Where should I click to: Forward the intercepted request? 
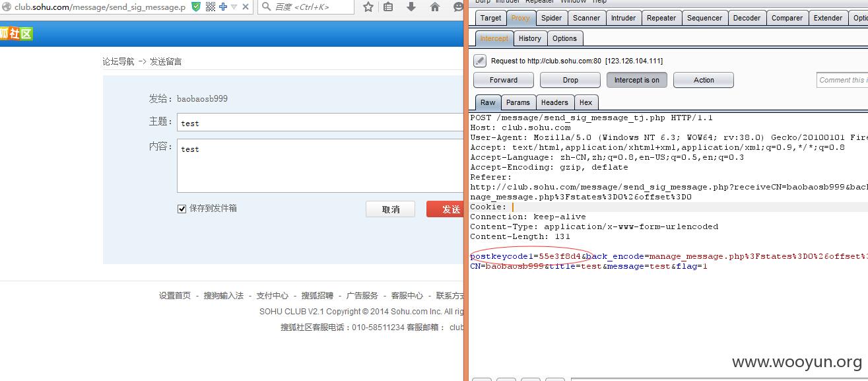click(x=504, y=80)
